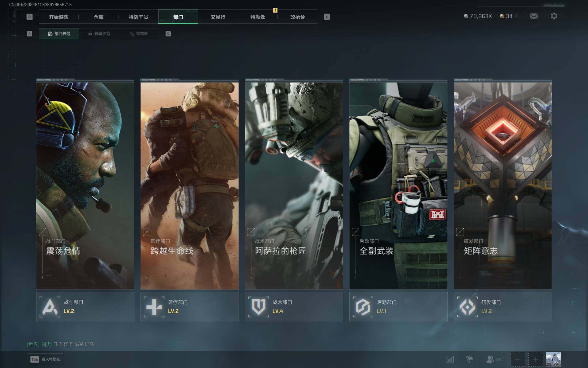Open the settings gear icon

coord(554,16)
